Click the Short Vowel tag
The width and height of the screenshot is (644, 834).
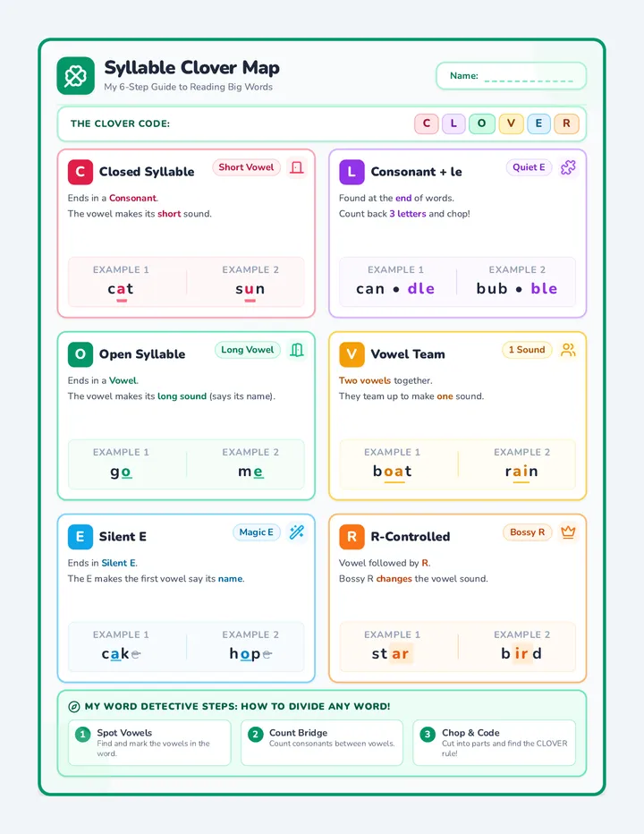246,167
